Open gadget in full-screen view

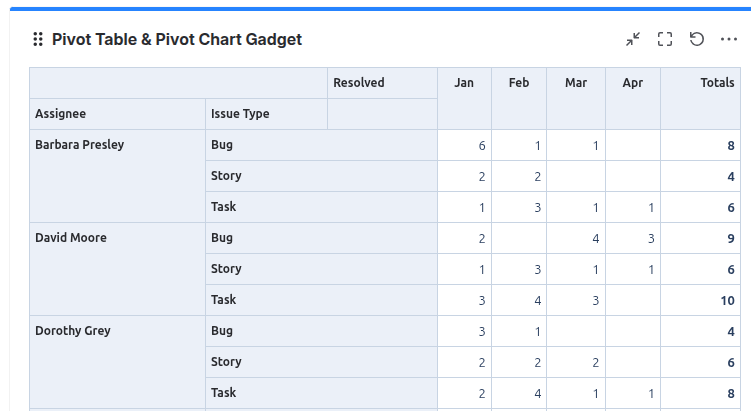[665, 39]
